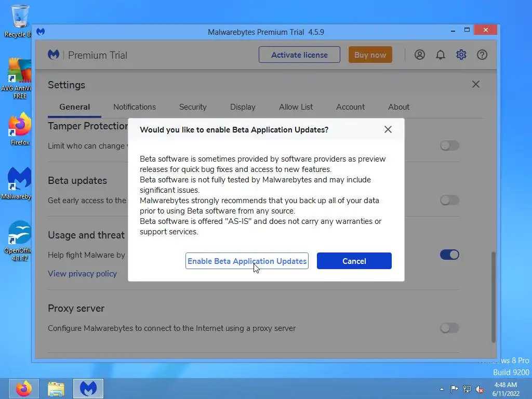Minimize the Malwarebytes window

pos(453,31)
